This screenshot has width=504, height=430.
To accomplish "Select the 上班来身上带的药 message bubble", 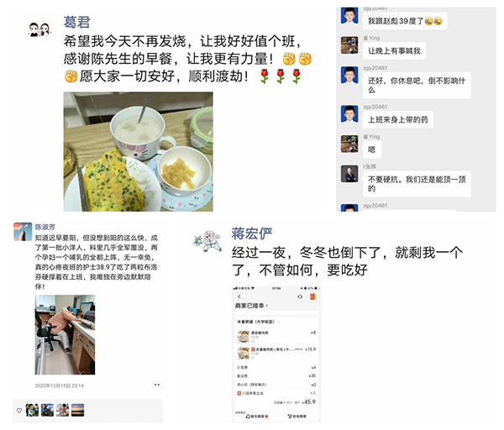I will pyautogui.click(x=398, y=120).
